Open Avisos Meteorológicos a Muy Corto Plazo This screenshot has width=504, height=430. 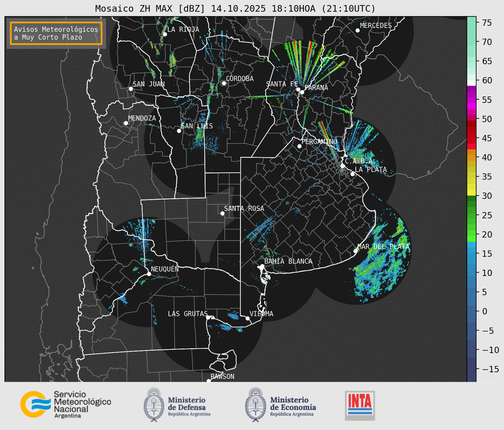[x=56, y=33]
